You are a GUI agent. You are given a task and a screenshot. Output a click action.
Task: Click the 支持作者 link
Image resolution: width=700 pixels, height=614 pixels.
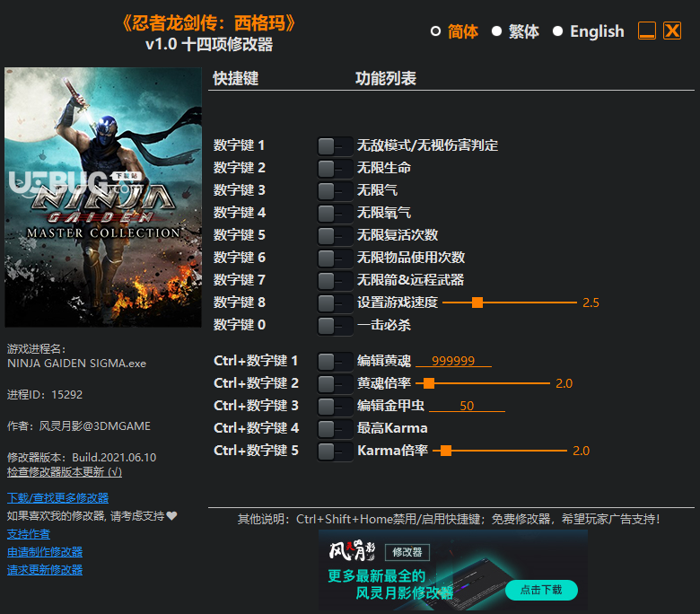(29, 533)
